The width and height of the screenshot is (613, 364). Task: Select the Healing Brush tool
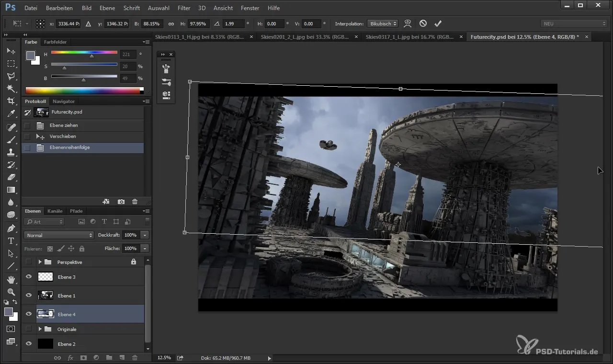(11, 127)
